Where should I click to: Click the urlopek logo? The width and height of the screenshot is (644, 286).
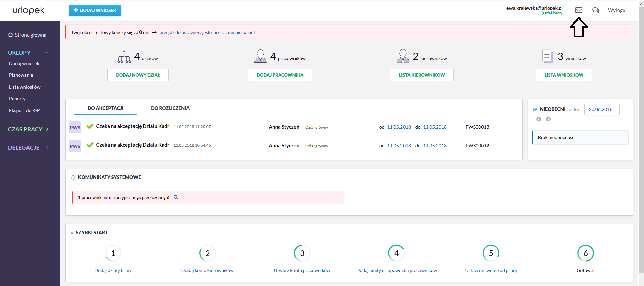tap(29, 10)
